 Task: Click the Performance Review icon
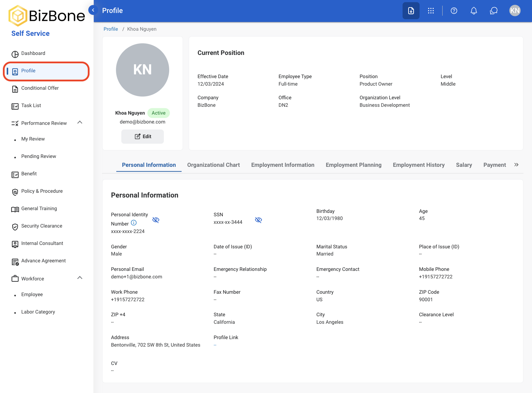pos(15,123)
